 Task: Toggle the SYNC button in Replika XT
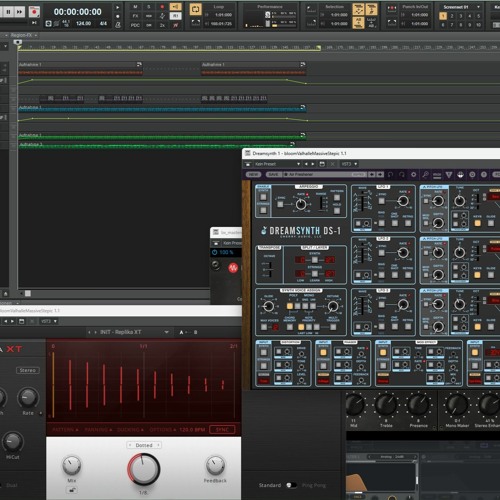point(222,430)
